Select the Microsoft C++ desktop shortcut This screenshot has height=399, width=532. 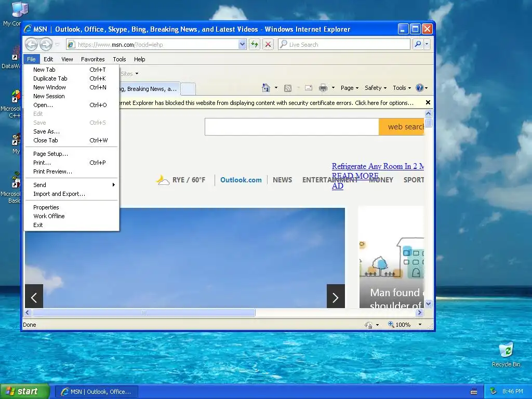point(16,97)
